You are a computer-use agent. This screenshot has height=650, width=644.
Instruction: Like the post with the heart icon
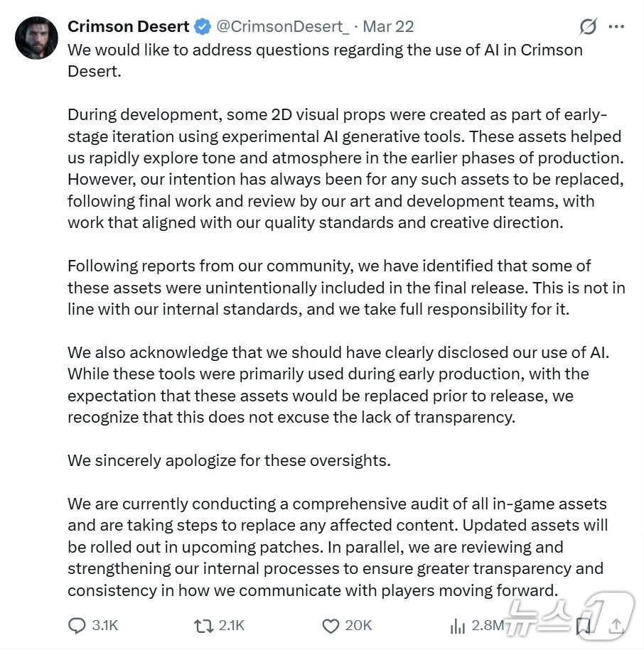point(331,625)
